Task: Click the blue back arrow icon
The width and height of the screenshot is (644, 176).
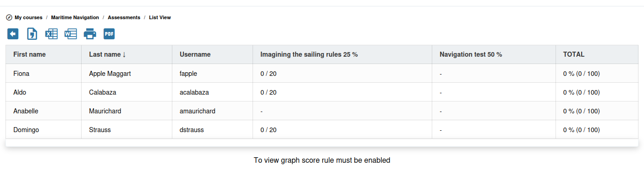Action: click(13, 34)
